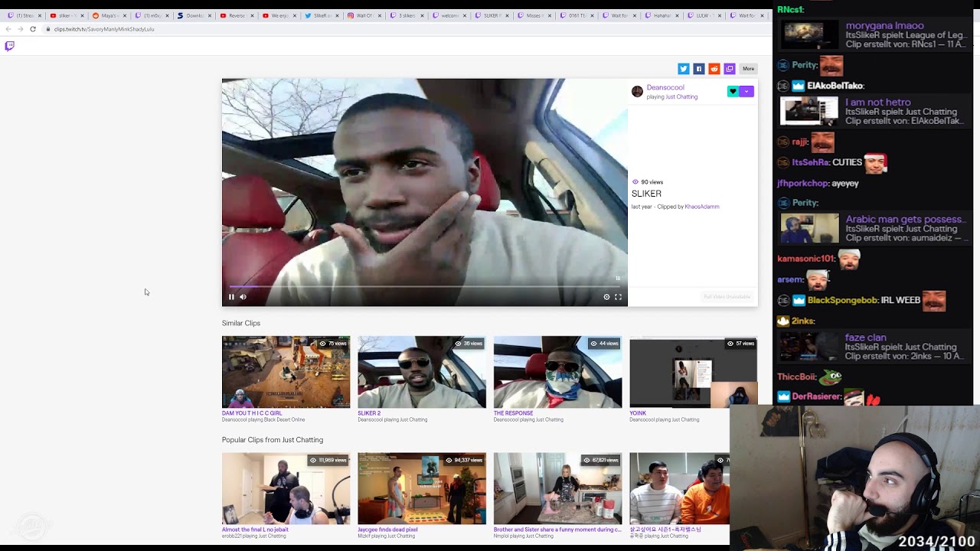Open the video player settings gear

[x=606, y=297]
